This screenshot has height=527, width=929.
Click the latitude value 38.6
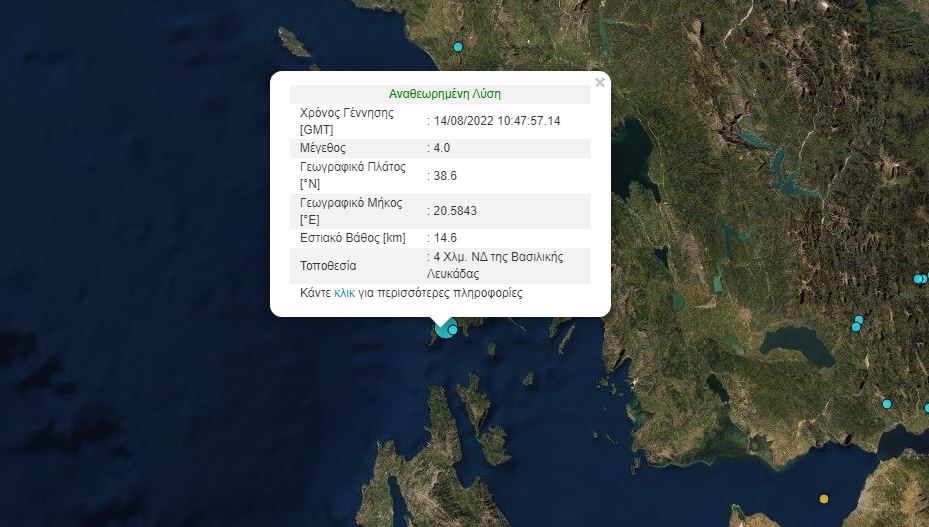[443, 175]
